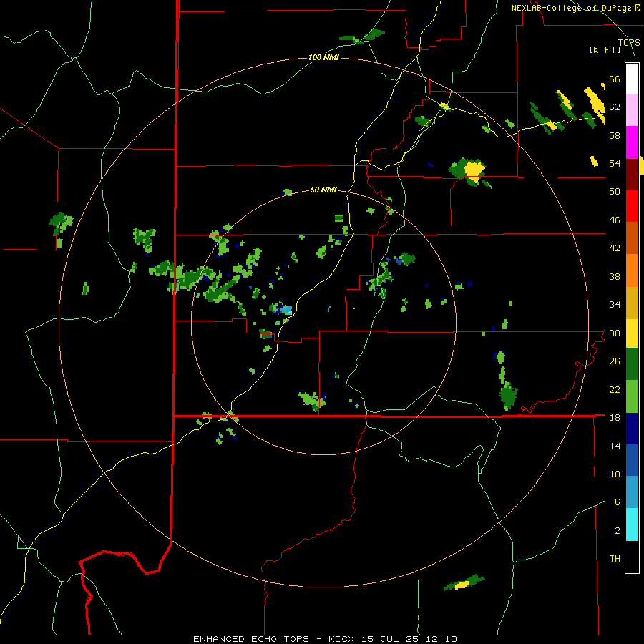The image size is (644, 644).
Task: Click the "TOPS" legend heading
Action: point(629,42)
